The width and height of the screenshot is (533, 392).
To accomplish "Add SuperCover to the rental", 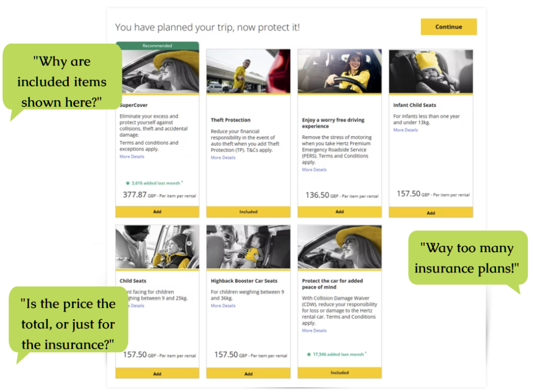I will [157, 212].
